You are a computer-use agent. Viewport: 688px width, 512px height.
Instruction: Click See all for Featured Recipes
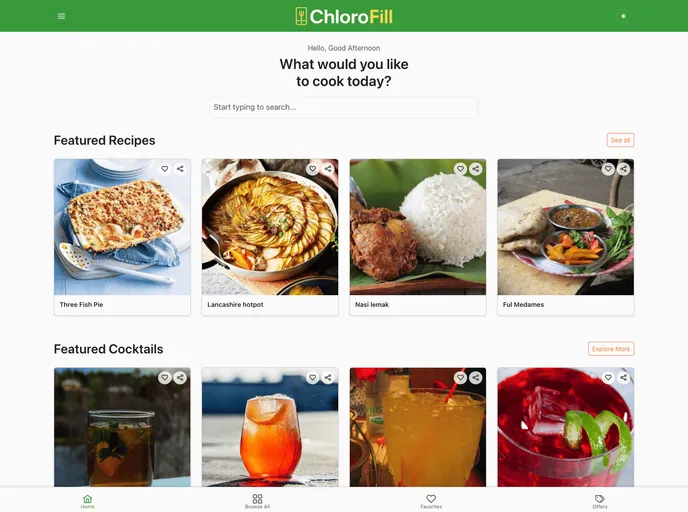point(620,140)
